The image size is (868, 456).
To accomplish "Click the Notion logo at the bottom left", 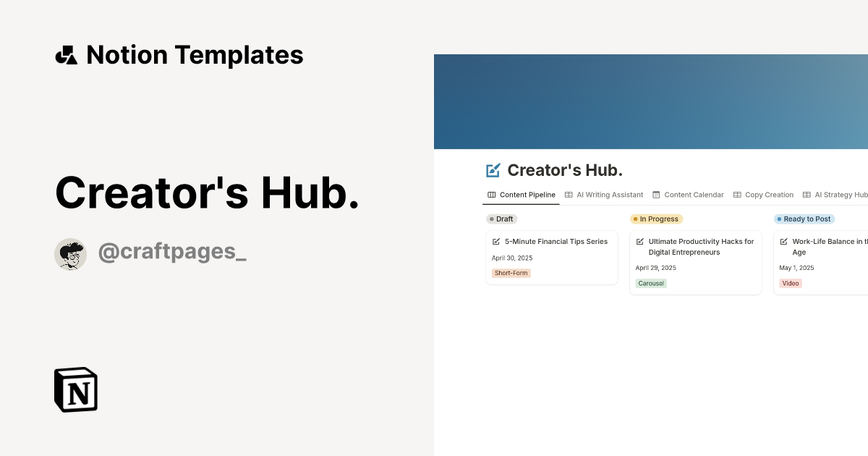I will (75, 389).
